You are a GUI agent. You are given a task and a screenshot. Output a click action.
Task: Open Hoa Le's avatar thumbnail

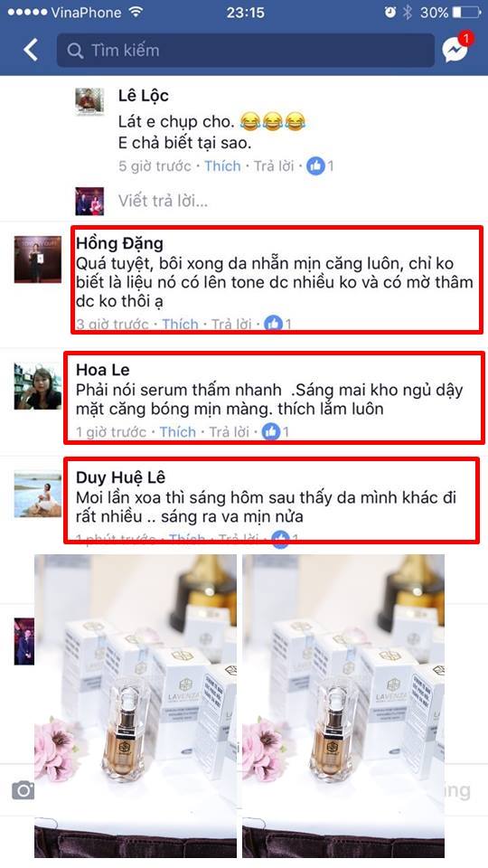pos(38,386)
